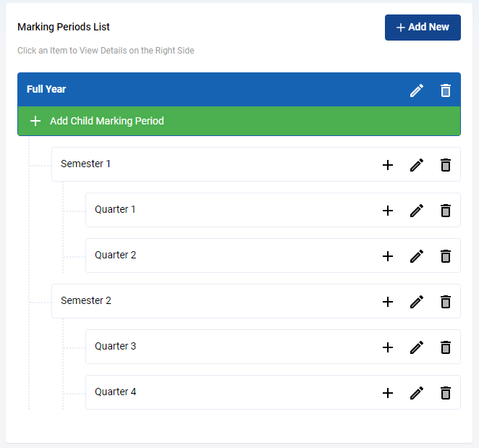Image resolution: width=479 pixels, height=448 pixels.
Task: Delete Semester 2 using the trash icon
Action: point(446,302)
